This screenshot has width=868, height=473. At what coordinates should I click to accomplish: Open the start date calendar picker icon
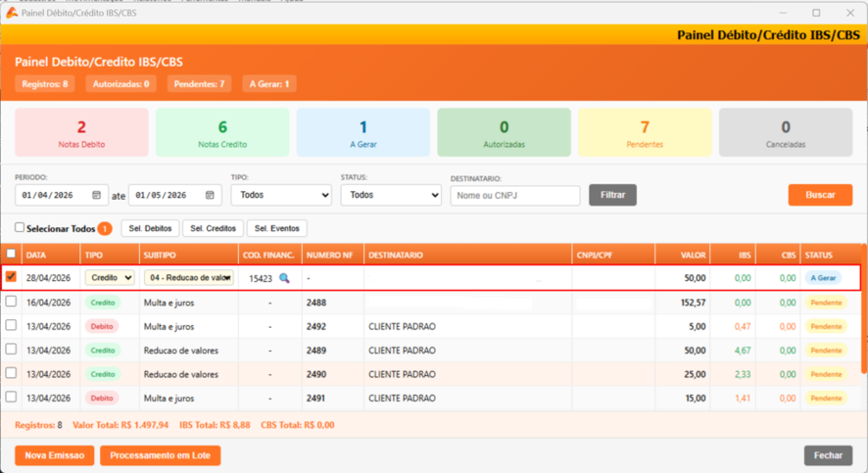(96, 195)
